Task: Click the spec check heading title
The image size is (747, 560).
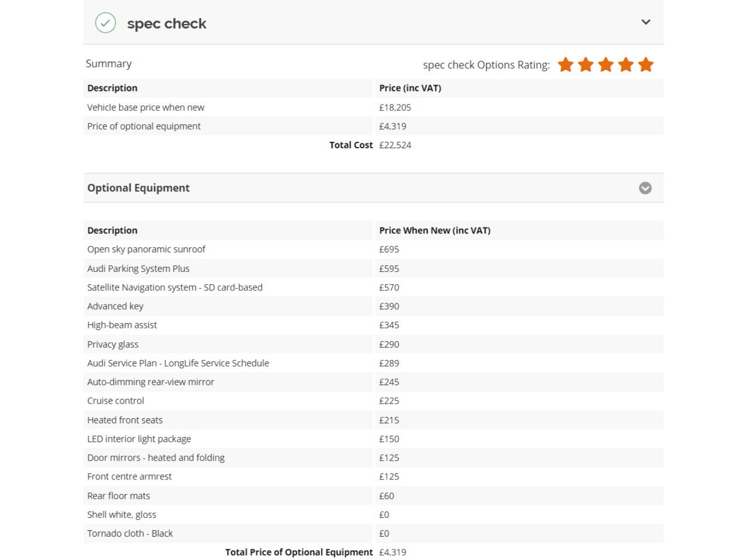Action: point(166,24)
